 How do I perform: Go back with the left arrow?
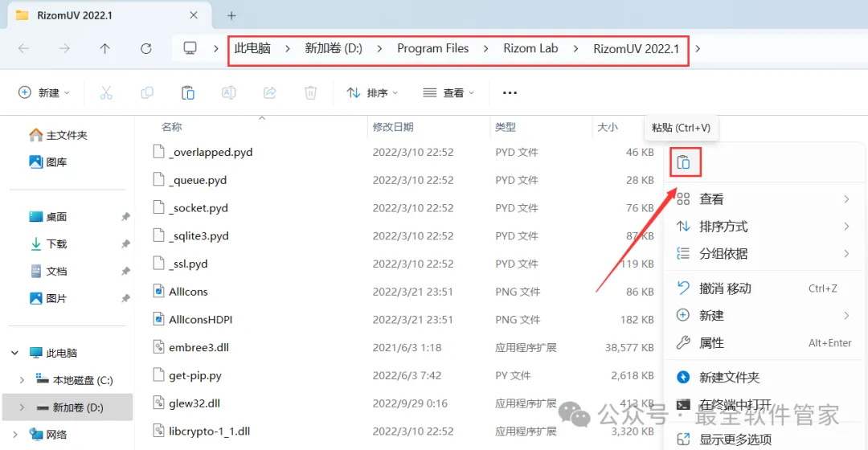[x=23, y=49]
